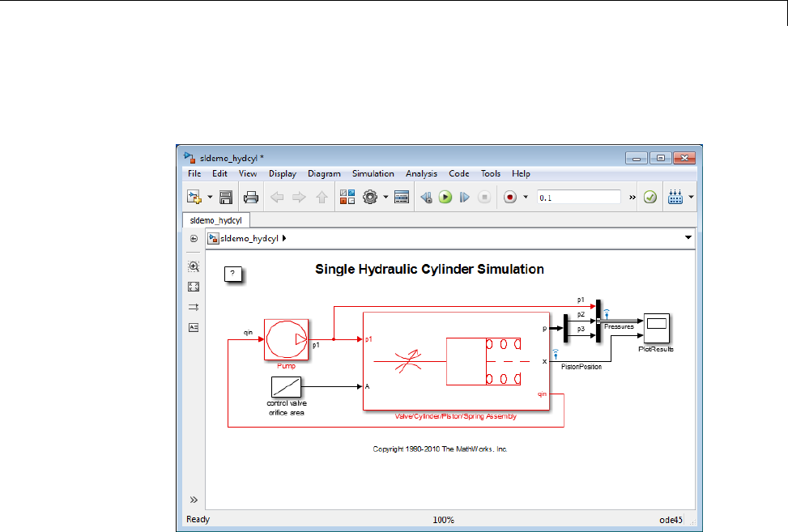The height and width of the screenshot is (532, 788).
Task: Click Fit to View palette icon
Action: pyautogui.click(x=194, y=287)
